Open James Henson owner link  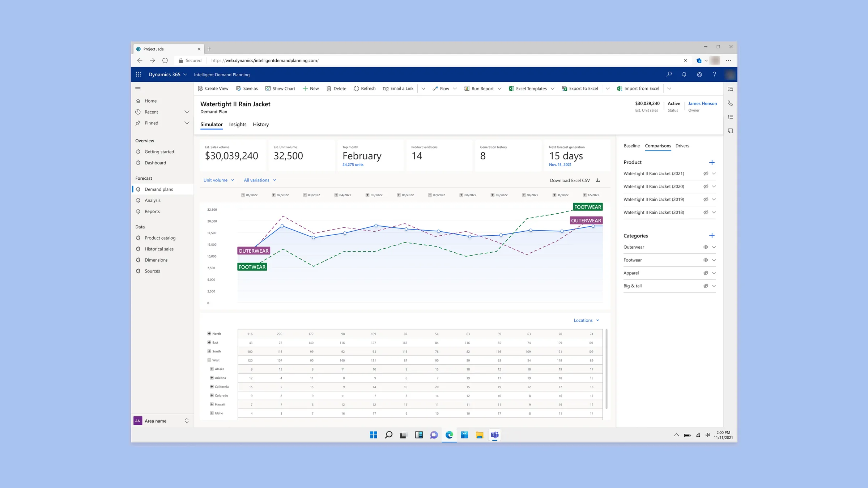pyautogui.click(x=702, y=103)
